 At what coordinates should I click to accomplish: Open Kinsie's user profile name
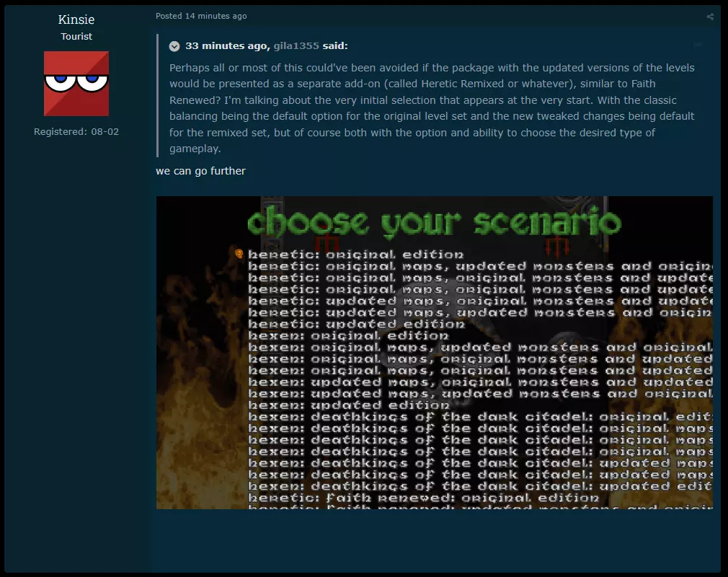(x=76, y=19)
